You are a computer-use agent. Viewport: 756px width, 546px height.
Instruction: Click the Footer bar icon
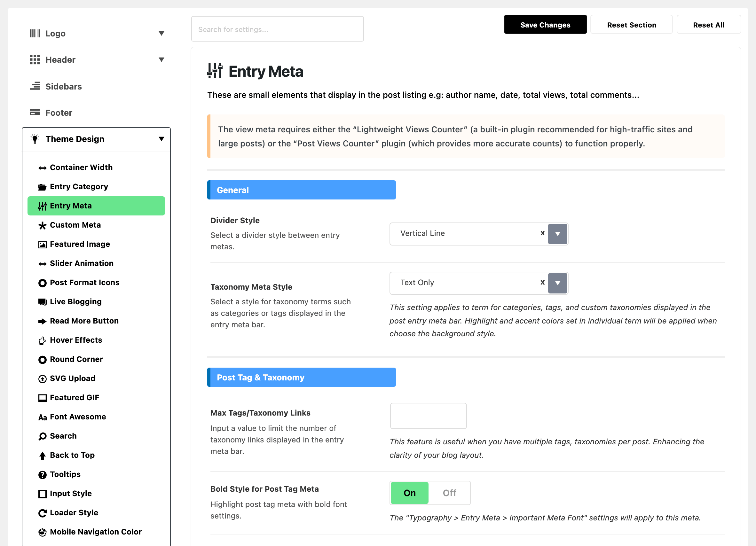(x=35, y=112)
